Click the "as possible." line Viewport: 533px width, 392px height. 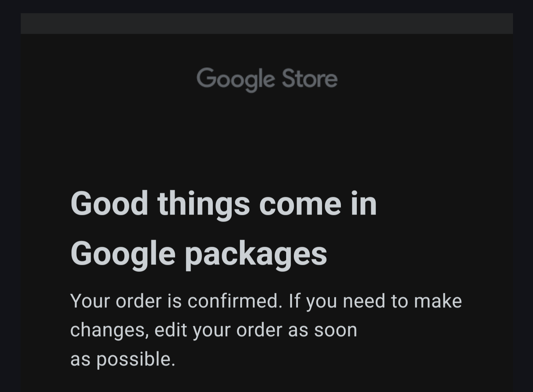(x=123, y=359)
